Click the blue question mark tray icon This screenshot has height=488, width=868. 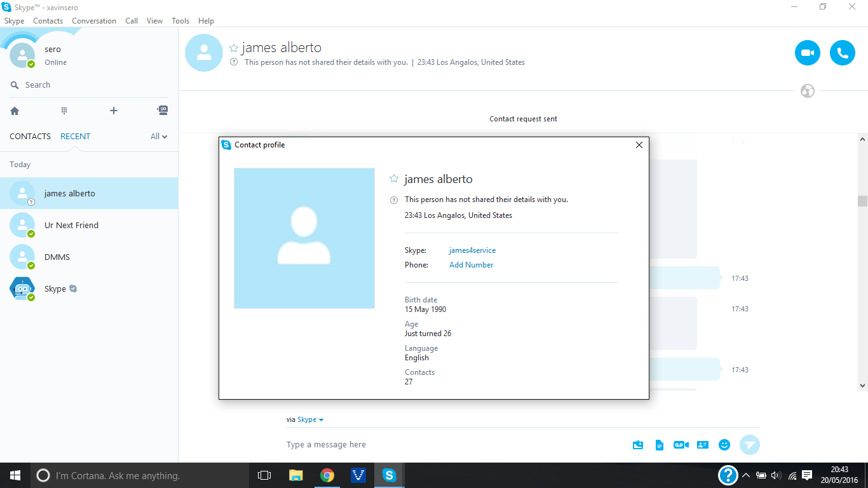[x=728, y=475]
